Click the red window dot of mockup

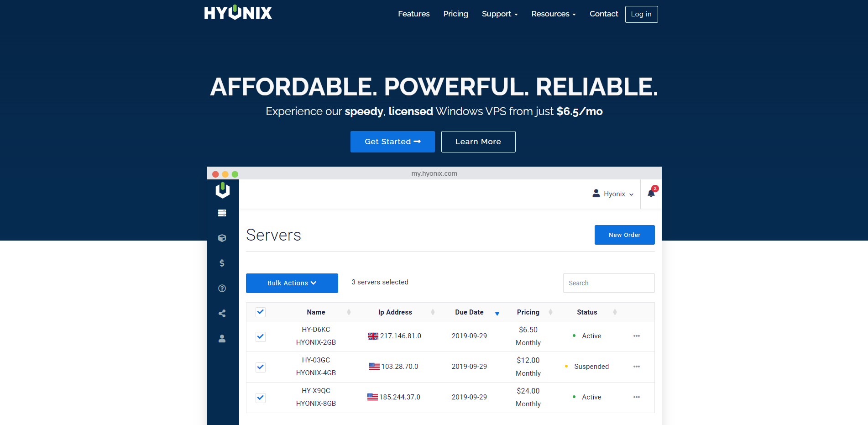pos(215,174)
